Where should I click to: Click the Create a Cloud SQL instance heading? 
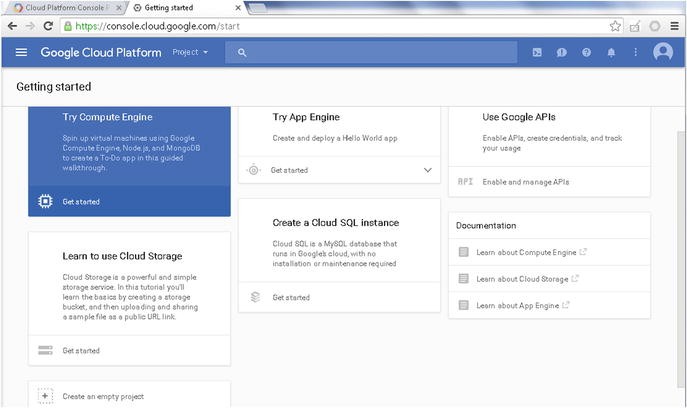click(336, 223)
